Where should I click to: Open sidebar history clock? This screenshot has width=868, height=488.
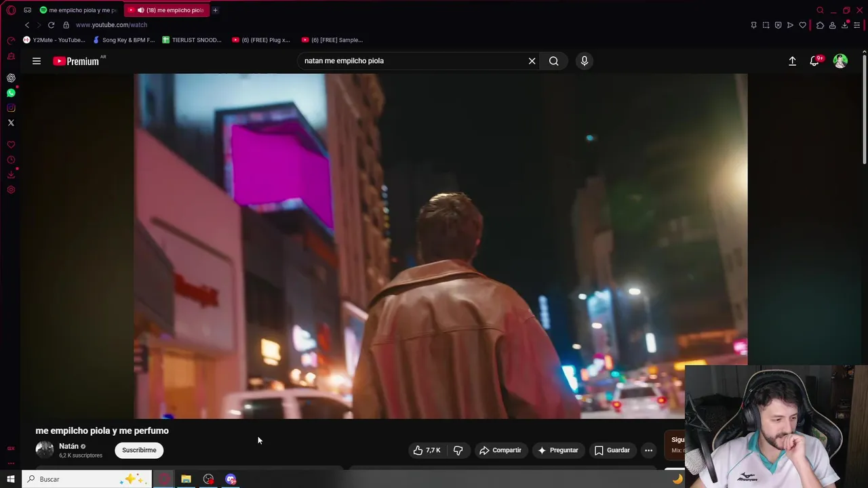[11, 160]
